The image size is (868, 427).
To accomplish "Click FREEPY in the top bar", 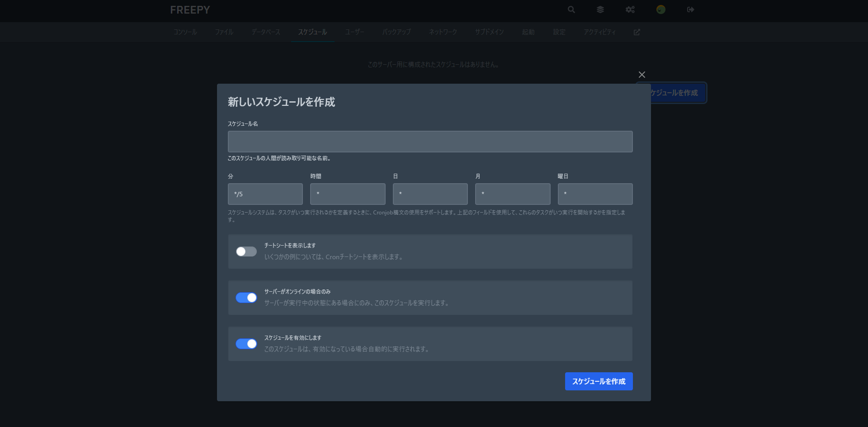I will point(189,9).
